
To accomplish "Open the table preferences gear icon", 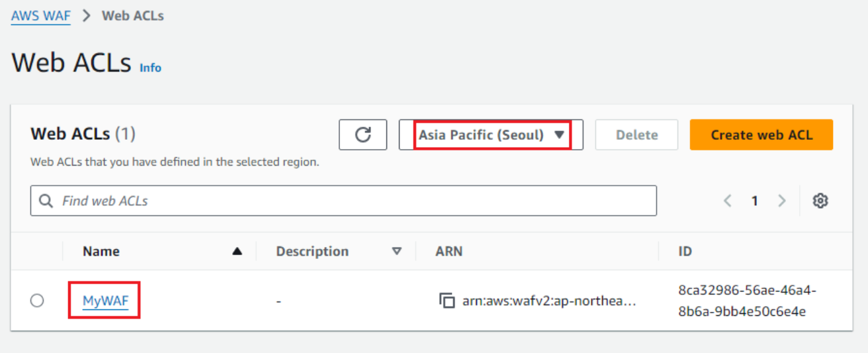I will (x=820, y=201).
